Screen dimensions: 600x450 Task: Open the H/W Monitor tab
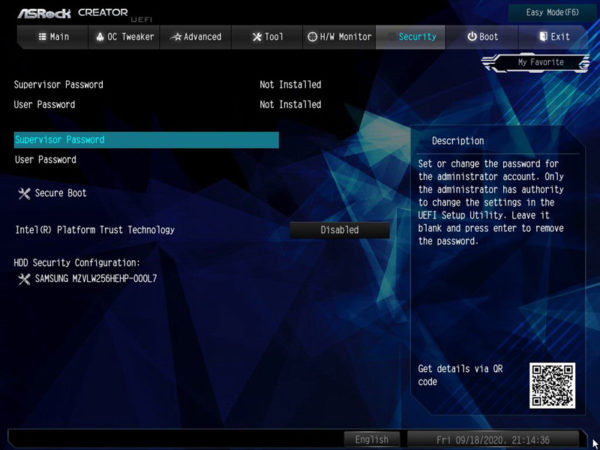point(338,37)
